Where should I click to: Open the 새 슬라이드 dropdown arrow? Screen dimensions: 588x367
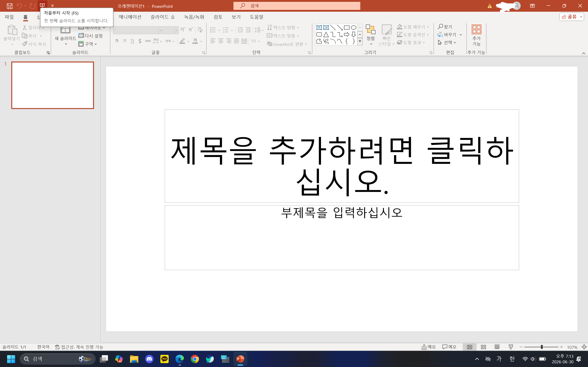click(x=66, y=44)
